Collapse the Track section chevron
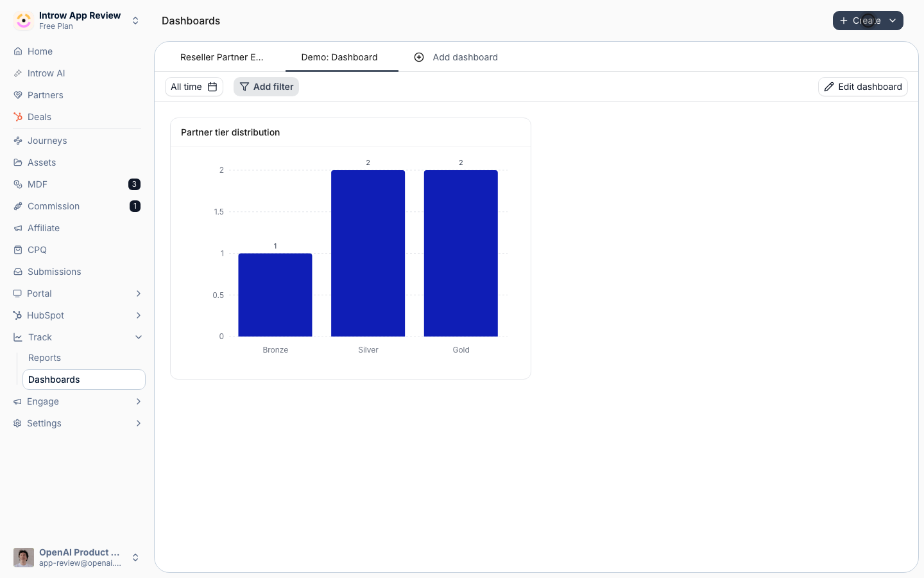The image size is (924, 578). click(139, 337)
